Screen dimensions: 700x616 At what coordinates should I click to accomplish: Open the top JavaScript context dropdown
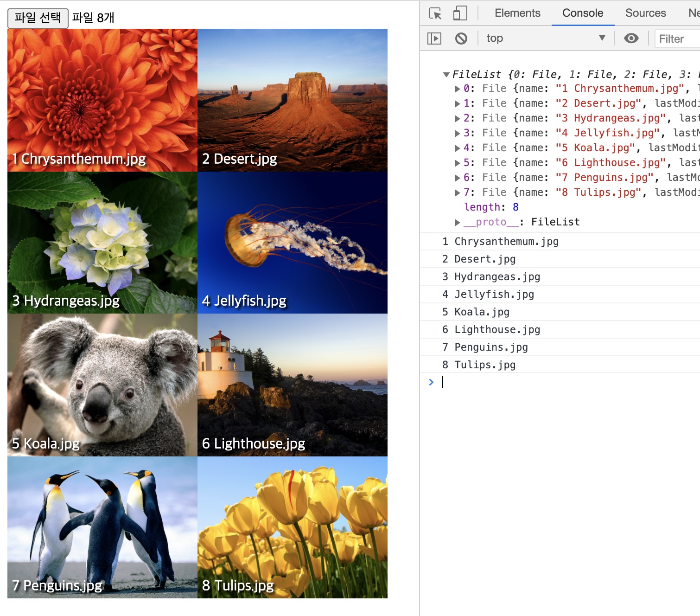click(x=545, y=38)
